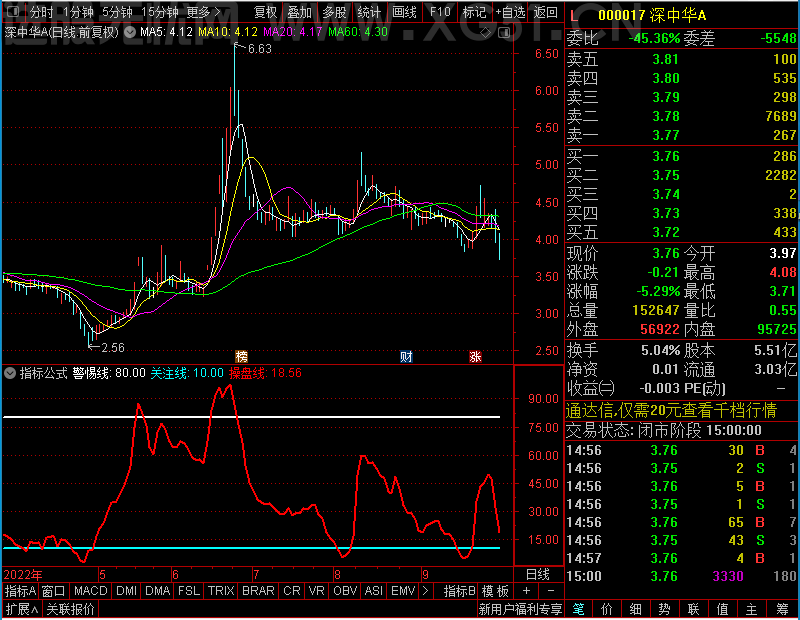Select the 指标A tab
The height and width of the screenshot is (620, 800).
[x=20, y=591]
